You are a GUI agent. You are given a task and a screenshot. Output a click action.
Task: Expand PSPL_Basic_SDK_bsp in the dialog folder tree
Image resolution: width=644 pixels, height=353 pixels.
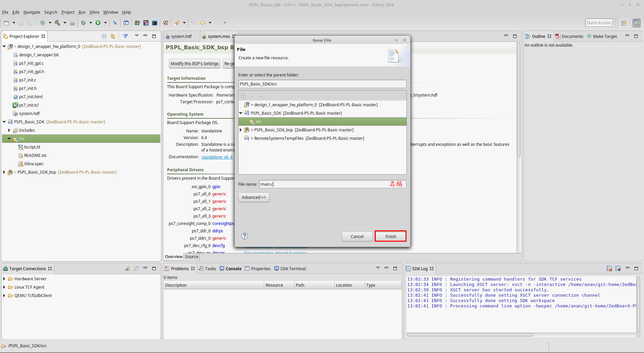pyautogui.click(x=241, y=130)
